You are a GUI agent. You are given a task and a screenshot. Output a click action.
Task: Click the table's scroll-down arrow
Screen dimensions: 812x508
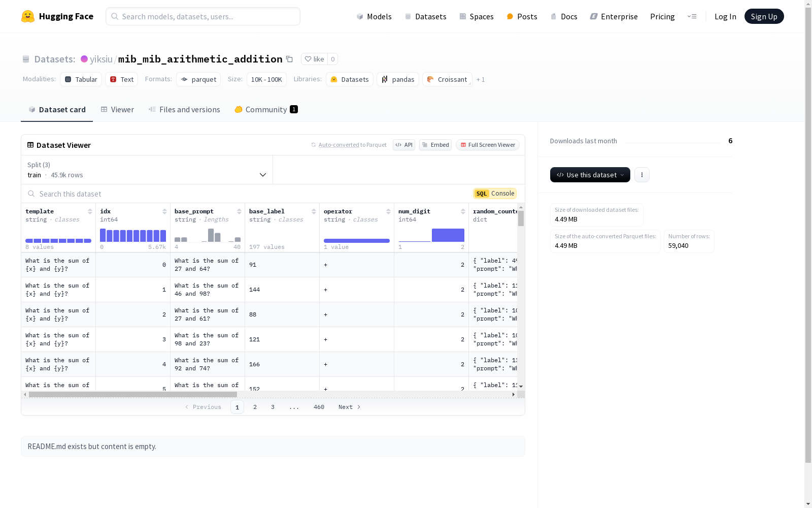click(521, 387)
